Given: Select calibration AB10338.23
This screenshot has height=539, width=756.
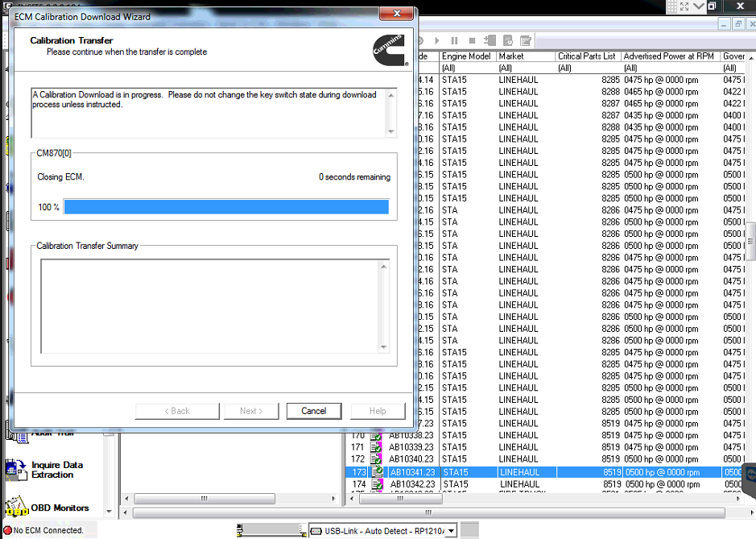Looking at the screenshot, I should [x=411, y=436].
